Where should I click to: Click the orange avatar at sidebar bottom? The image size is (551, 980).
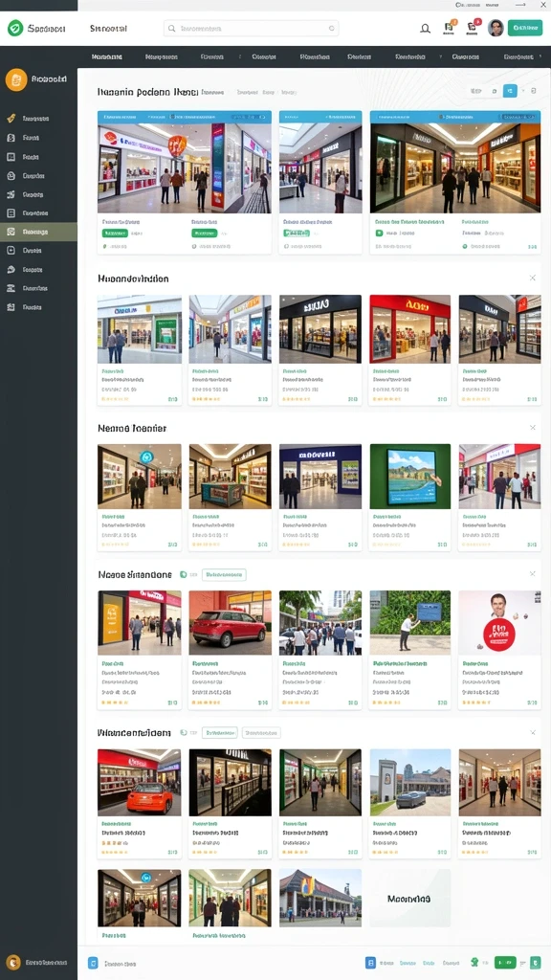click(x=13, y=963)
